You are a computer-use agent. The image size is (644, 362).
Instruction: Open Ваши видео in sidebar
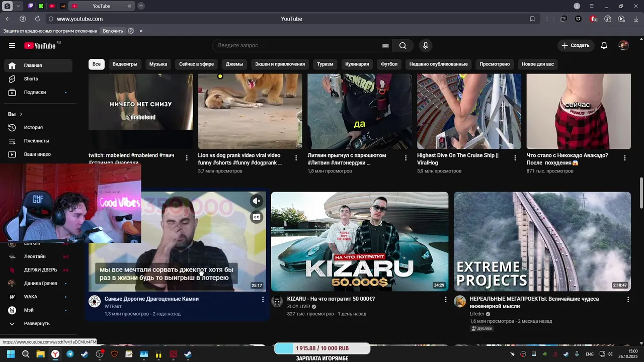[39, 154]
